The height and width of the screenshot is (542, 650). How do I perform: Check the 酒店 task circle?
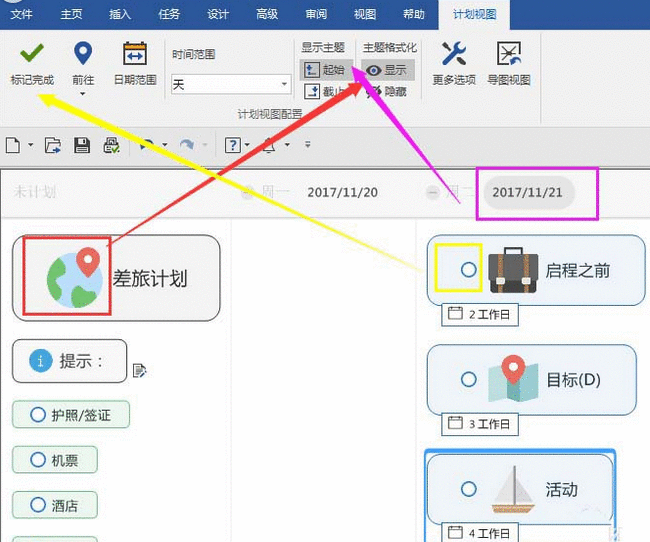point(38,505)
